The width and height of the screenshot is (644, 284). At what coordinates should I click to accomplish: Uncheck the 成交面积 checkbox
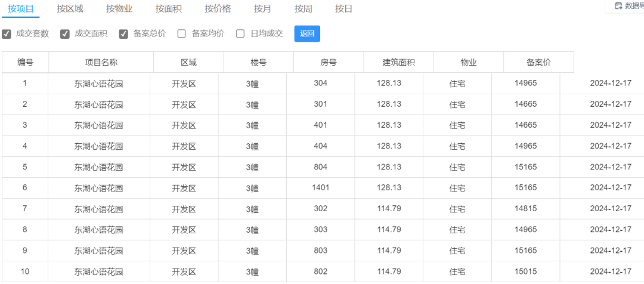pyautogui.click(x=65, y=33)
